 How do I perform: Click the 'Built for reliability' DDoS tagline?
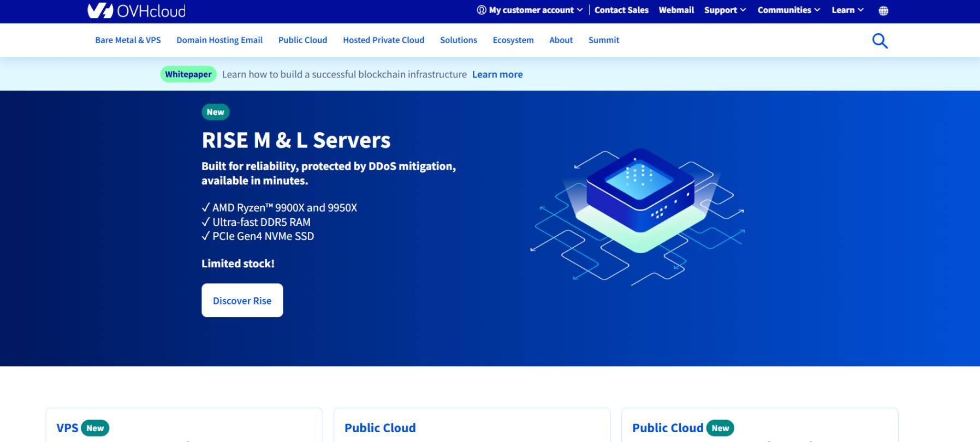(x=329, y=173)
